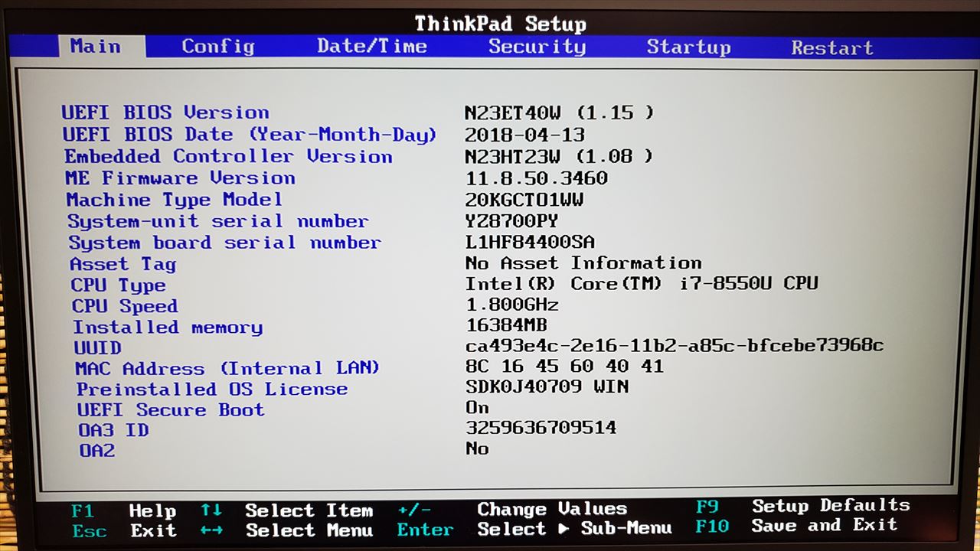
Task: Click the UUID value starting ca493e4c
Action: pyautogui.click(x=675, y=345)
